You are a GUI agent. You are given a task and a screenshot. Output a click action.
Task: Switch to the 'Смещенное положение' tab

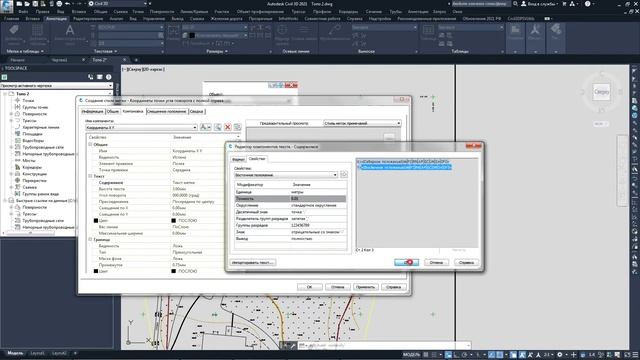point(167,111)
